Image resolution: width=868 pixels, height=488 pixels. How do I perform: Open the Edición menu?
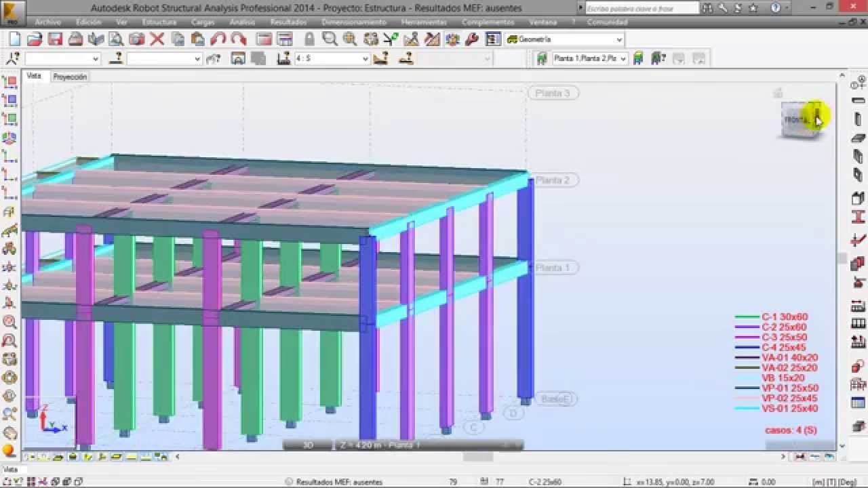[x=88, y=22]
